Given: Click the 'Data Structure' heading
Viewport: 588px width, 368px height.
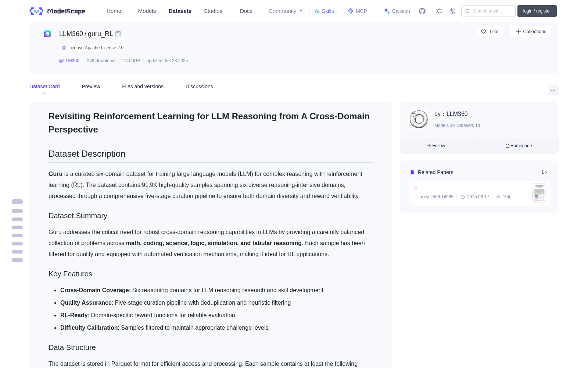Looking at the screenshot, I should [x=72, y=347].
